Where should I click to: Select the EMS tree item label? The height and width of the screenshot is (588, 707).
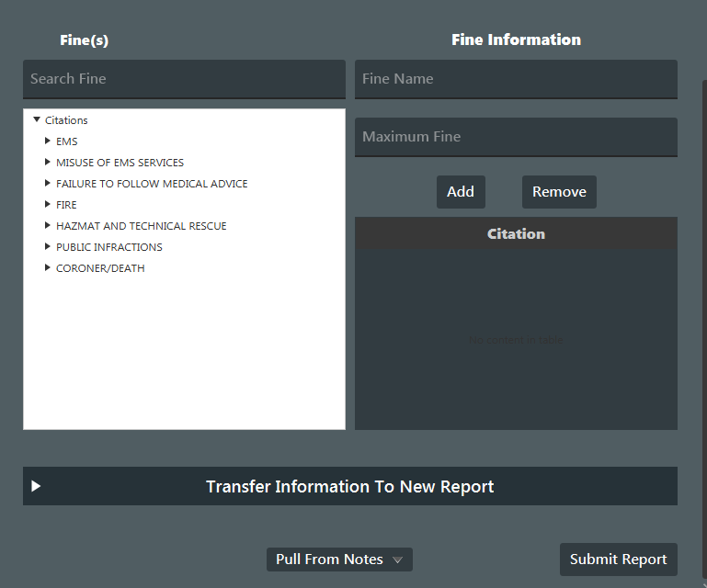67,141
